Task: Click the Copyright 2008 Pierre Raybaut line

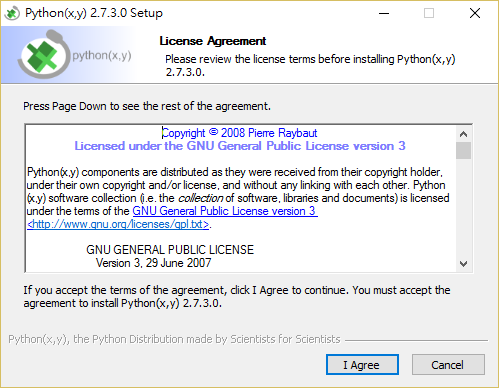Action: pyautogui.click(x=239, y=133)
